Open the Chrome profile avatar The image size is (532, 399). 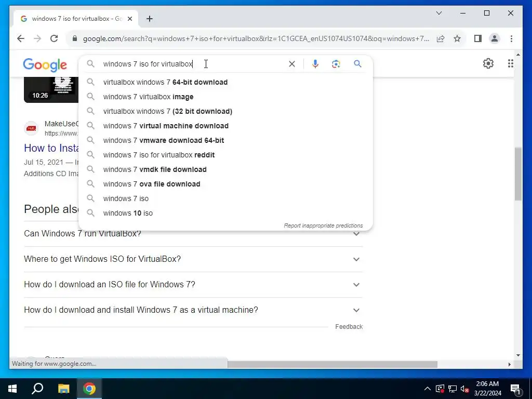(x=495, y=38)
